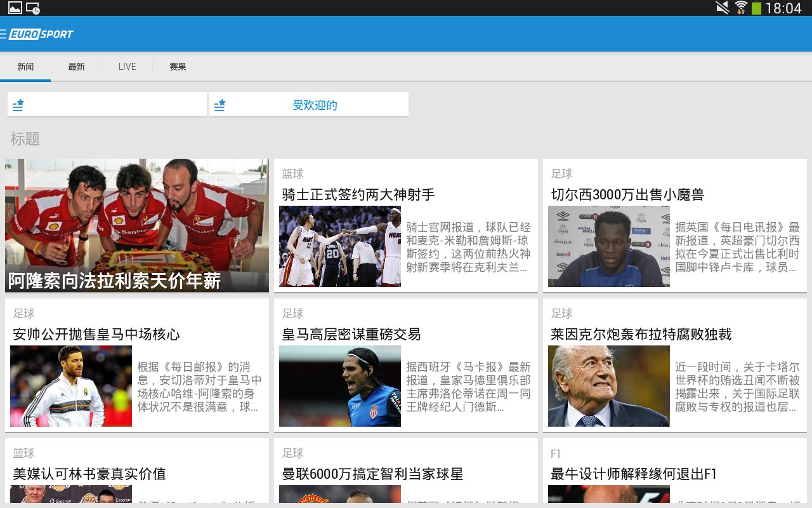Tap summary text starting 根据《每日邮报》
812x508 pixels.
(x=200, y=387)
